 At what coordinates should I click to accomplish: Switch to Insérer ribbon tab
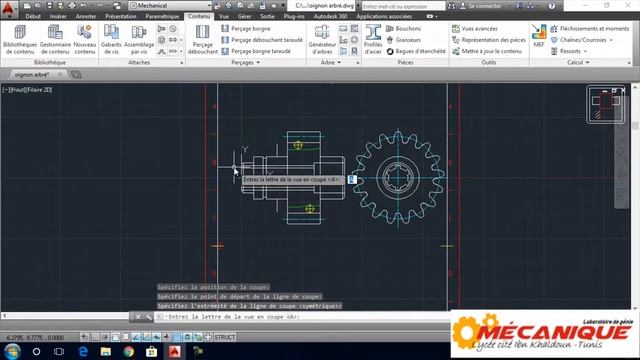click(x=58, y=16)
